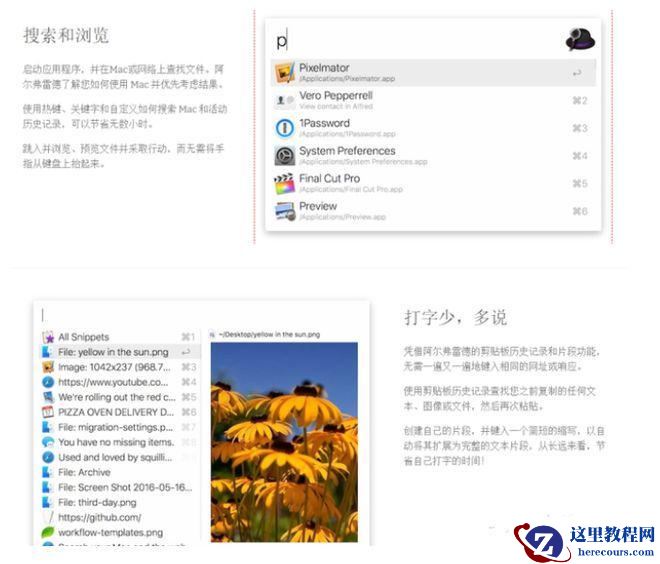The width and height of the screenshot is (660, 564).
Task: Click the file icon beside third-day.png
Action: click(x=48, y=503)
